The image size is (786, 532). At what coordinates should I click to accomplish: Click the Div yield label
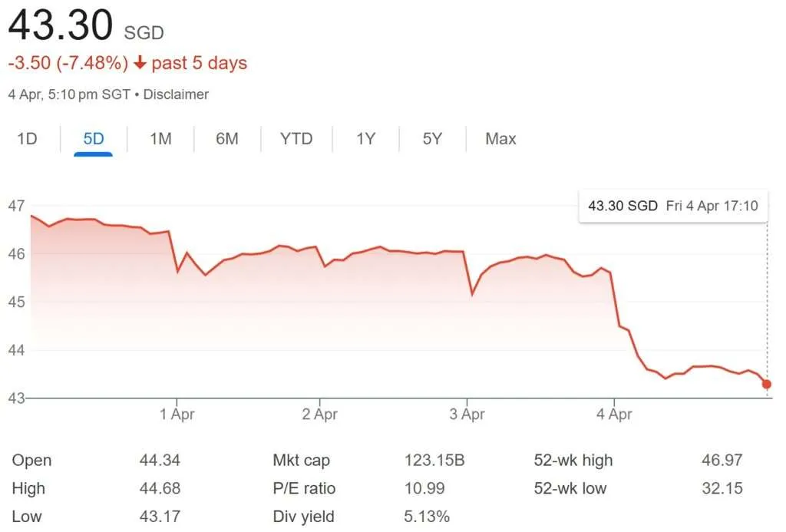[303, 516]
